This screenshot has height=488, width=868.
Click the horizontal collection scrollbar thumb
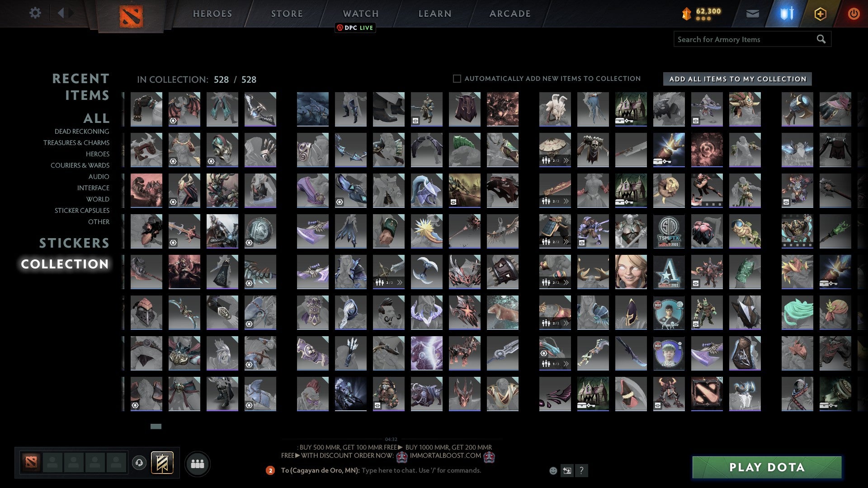[156, 426]
